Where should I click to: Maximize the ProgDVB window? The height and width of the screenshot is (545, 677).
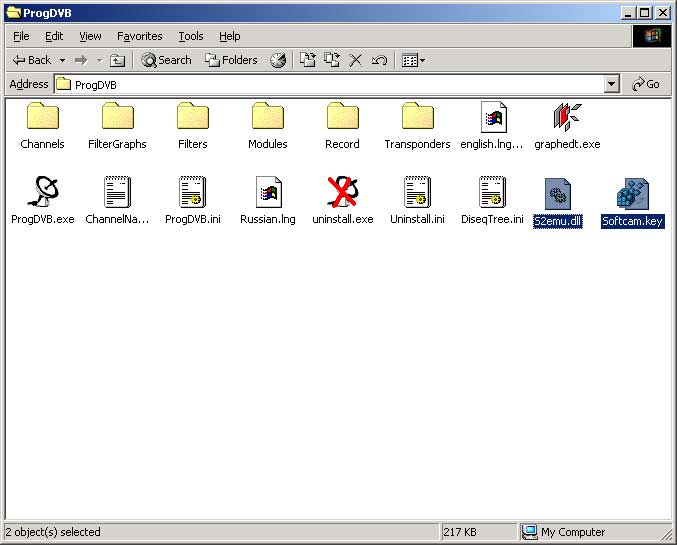[x=645, y=13]
